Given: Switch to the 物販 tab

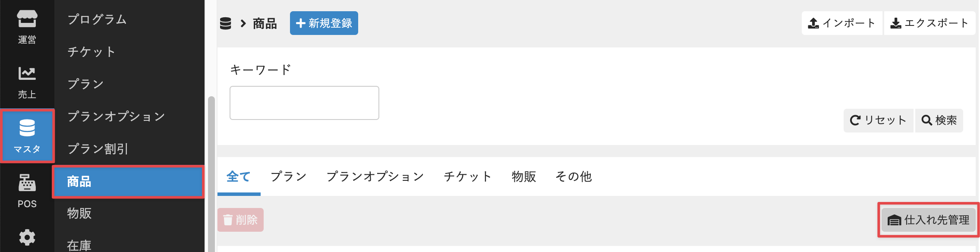Looking at the screenshot, I should (x=524, y=176).
